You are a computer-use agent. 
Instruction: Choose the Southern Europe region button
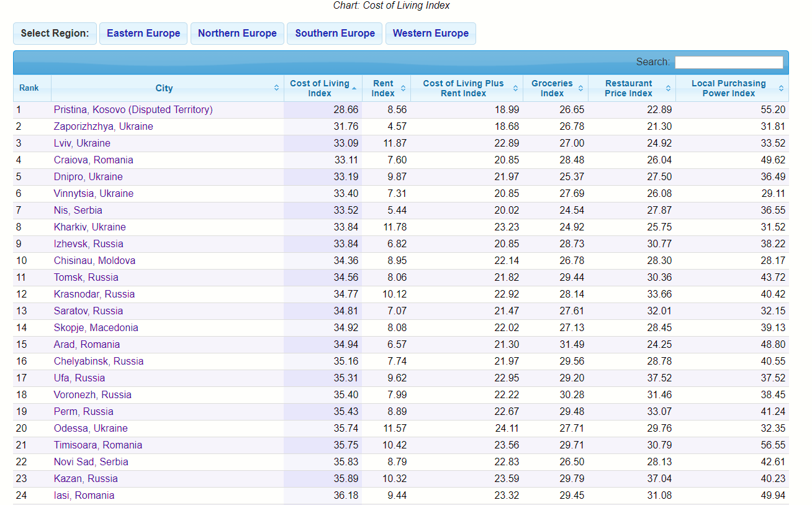click(335, 34)
